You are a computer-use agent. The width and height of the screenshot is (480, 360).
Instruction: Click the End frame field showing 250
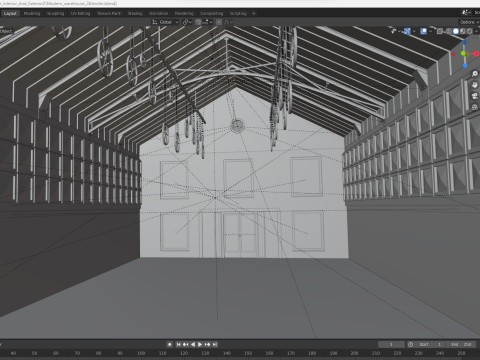[461, 344]
